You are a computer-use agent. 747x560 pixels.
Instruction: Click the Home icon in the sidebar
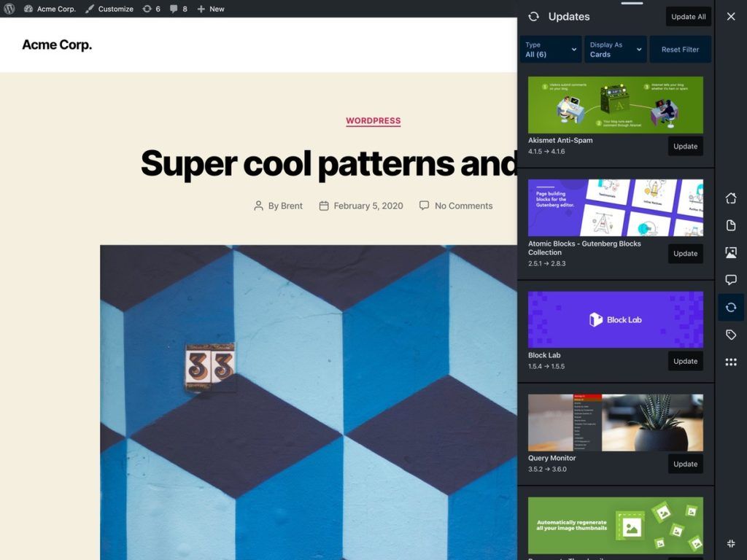pyautogui.click(x=731, y=198)
